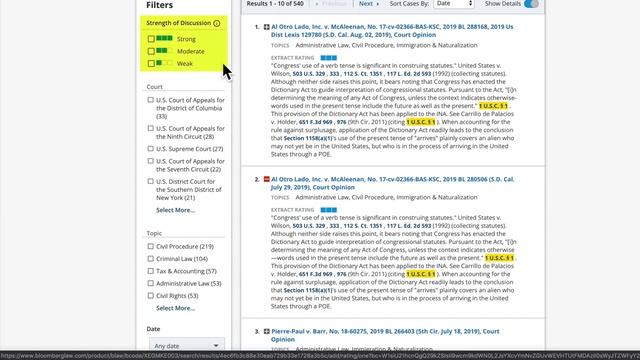Expand result 1 with plus icon
Screen dimensions: 640x360
pos(267,27)
